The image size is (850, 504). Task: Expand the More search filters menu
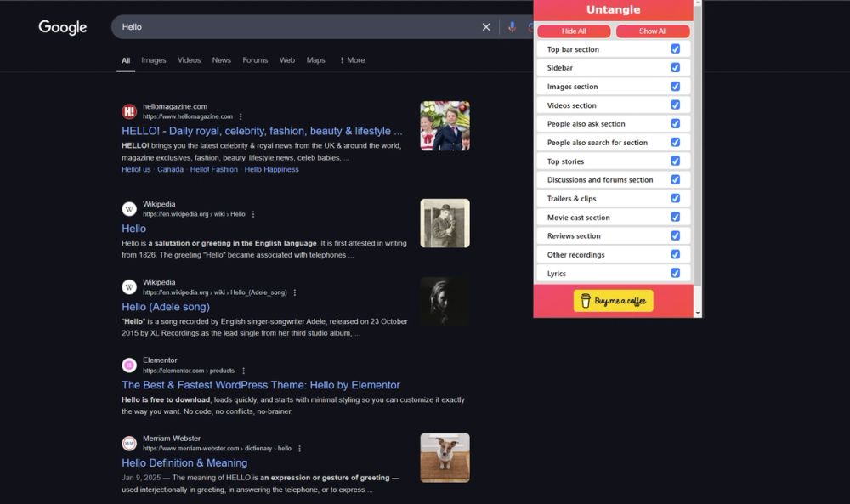tap(353, 60)
